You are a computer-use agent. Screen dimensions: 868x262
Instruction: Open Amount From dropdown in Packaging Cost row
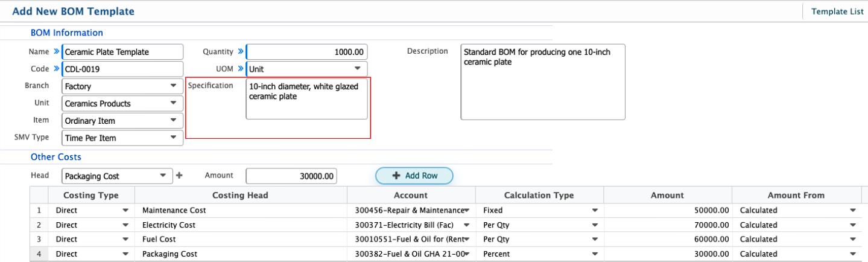tap(797, 254)
